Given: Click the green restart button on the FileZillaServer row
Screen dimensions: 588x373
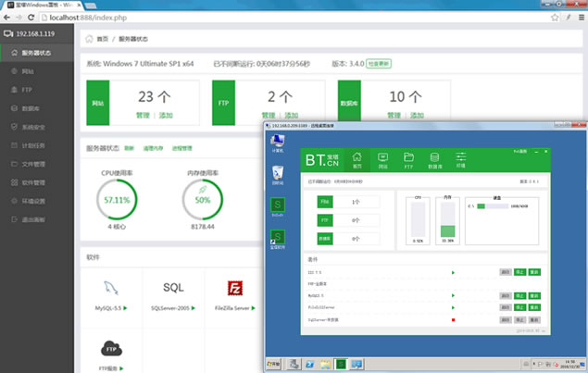Looking at the screenshot, I should [x=534, y=307].
